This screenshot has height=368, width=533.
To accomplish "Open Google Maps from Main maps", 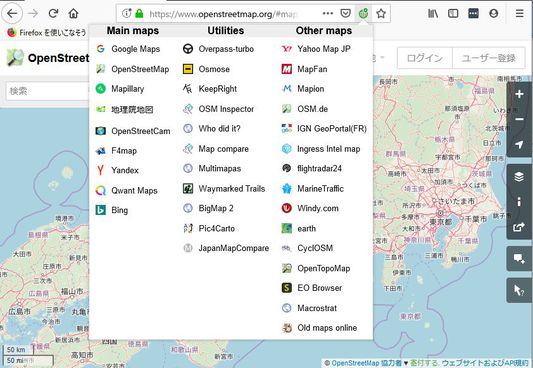I will coord(128,49).
